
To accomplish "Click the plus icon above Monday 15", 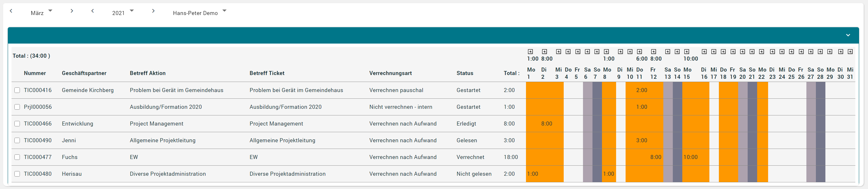I will pos(687,52).
